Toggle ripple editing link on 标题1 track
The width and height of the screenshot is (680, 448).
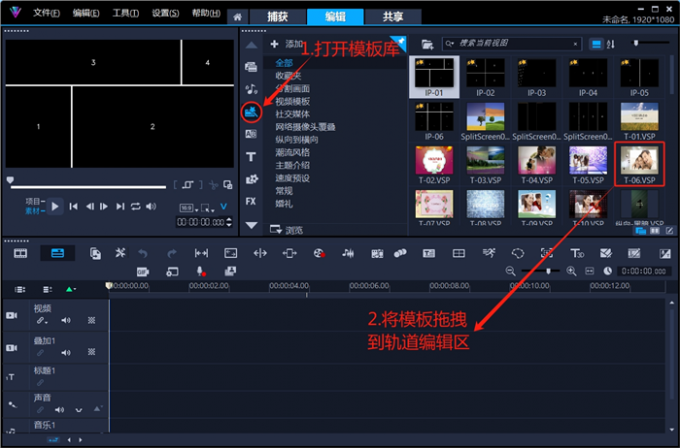point(40,383)
